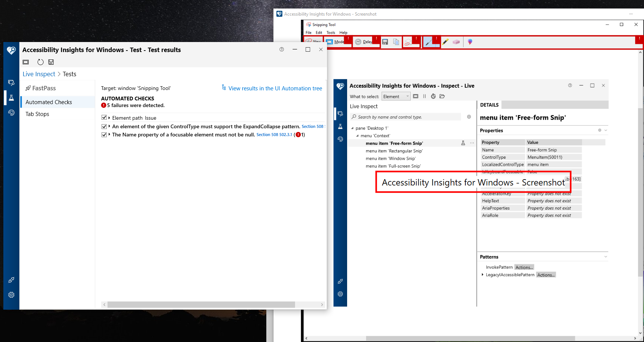Click the highlight rectangle icon beside Element dropdown

tap(416, 96)
